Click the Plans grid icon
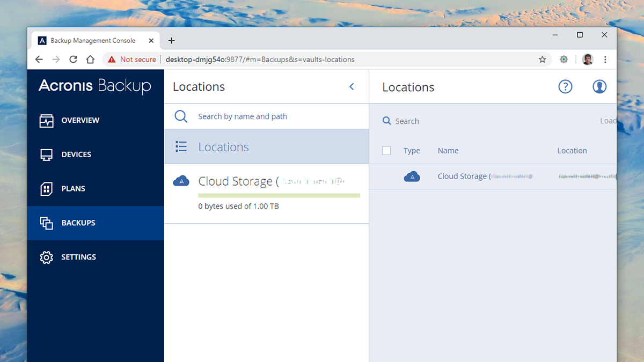This screenshot has height=362, width=644. (x=47, y=189)
